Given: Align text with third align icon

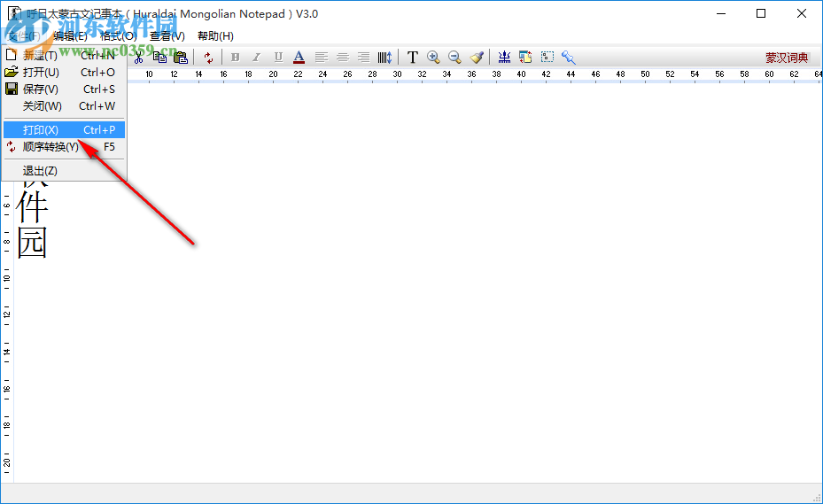Looking at the screenshot, I should click(x=363, y=58).
